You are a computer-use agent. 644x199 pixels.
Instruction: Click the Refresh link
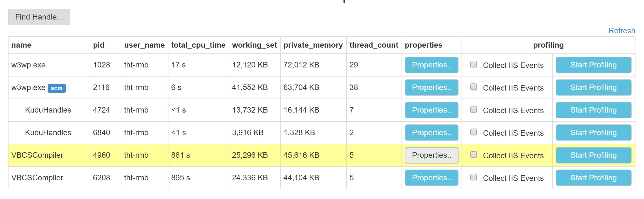tap(622, 31)
